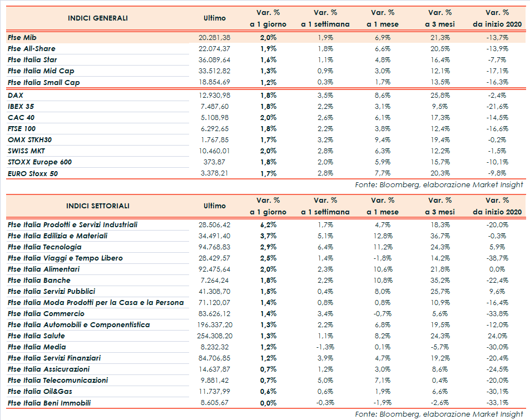This screenshot has height=420, width=530.
Task: Click the Ftse Italia Banche row label
Action: 39,281
